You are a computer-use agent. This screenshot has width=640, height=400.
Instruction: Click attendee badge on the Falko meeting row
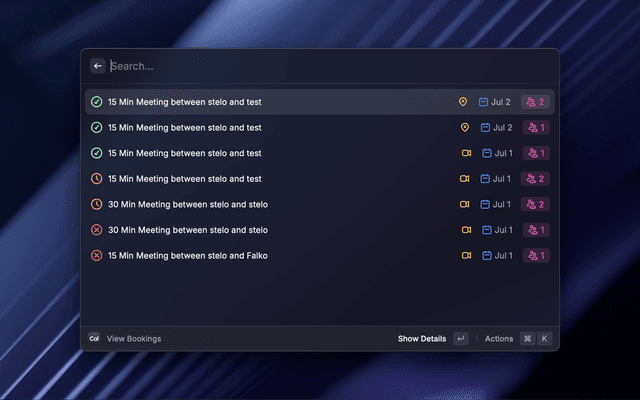tap(536, 256)
